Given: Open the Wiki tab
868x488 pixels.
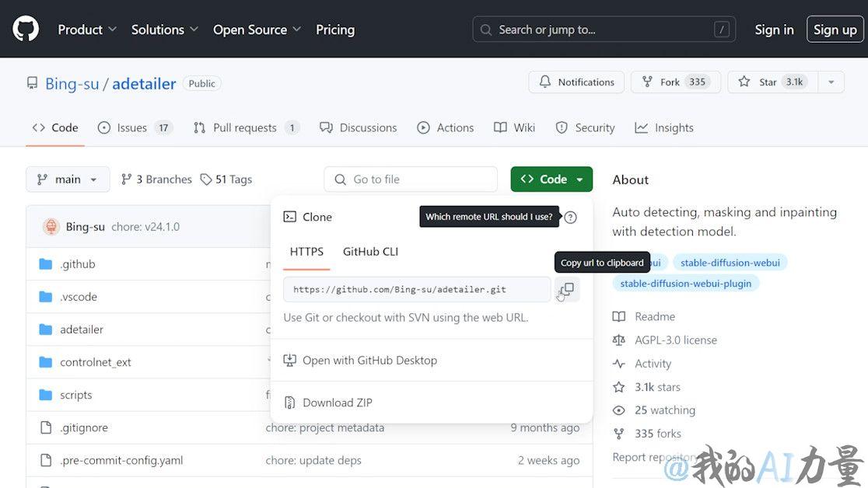Looking at the screenshot, I should 514,127.
